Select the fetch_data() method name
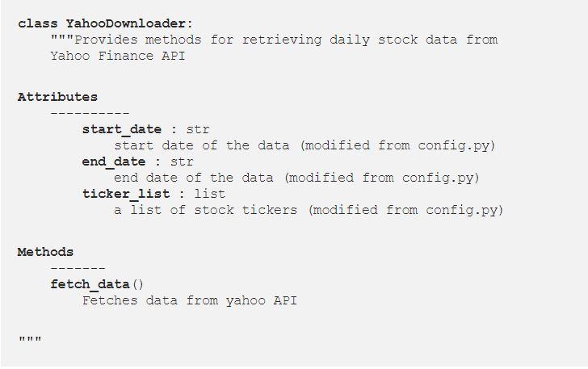This screenshot has width=588, height=369. [97, 284]
